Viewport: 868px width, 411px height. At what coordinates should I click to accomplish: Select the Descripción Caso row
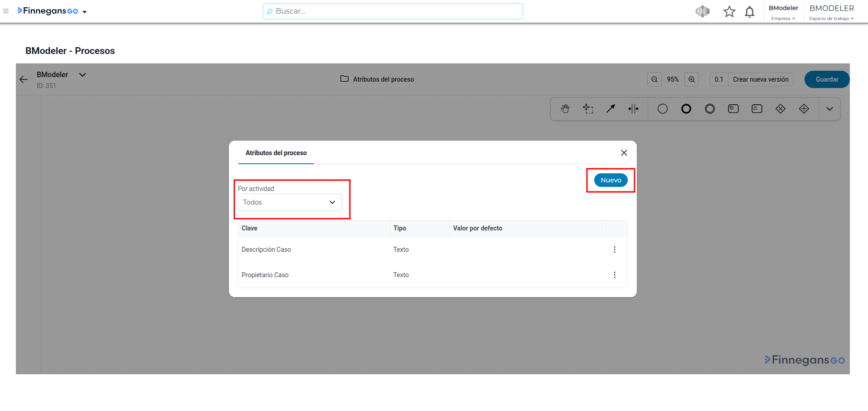(x=433, y=250)
